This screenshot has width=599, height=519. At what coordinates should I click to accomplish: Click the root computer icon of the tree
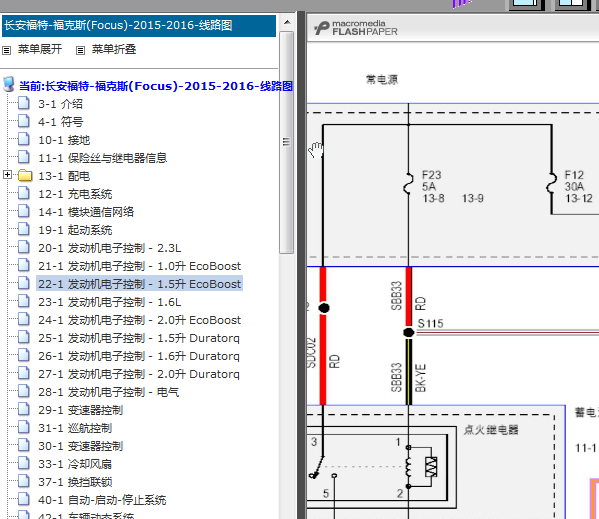point(8,85)
